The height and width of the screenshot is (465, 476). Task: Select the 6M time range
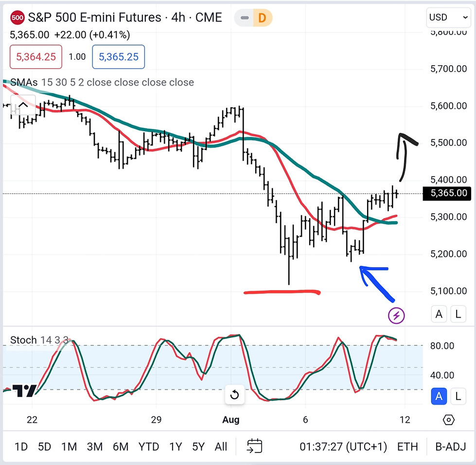(x=121, y=447)
